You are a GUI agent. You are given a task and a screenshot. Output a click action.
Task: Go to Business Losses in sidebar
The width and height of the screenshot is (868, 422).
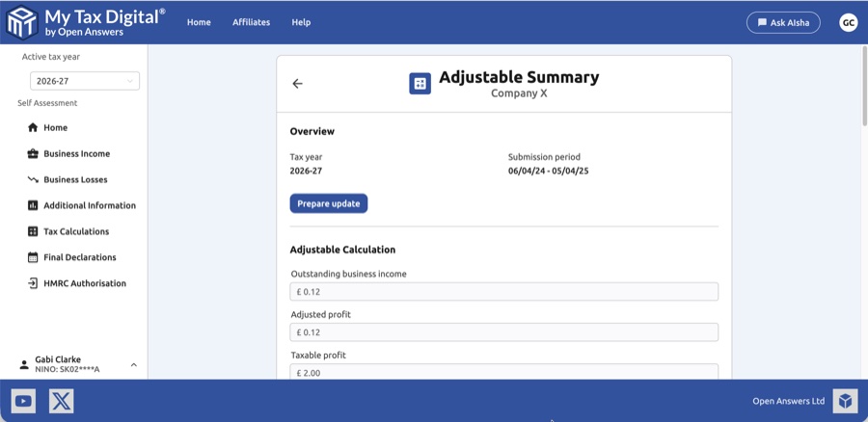coord(76,180)
